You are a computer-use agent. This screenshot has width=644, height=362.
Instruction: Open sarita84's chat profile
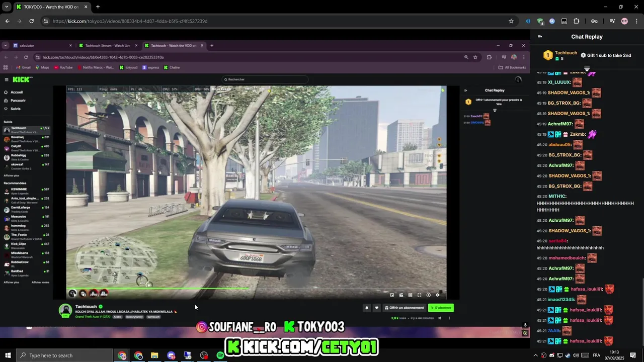coord(557,241)
